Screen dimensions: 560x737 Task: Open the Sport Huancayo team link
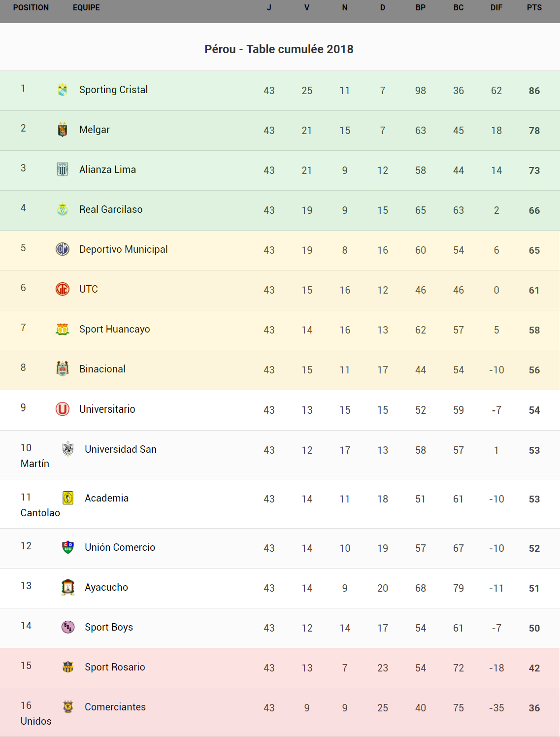tap(114, 329)
